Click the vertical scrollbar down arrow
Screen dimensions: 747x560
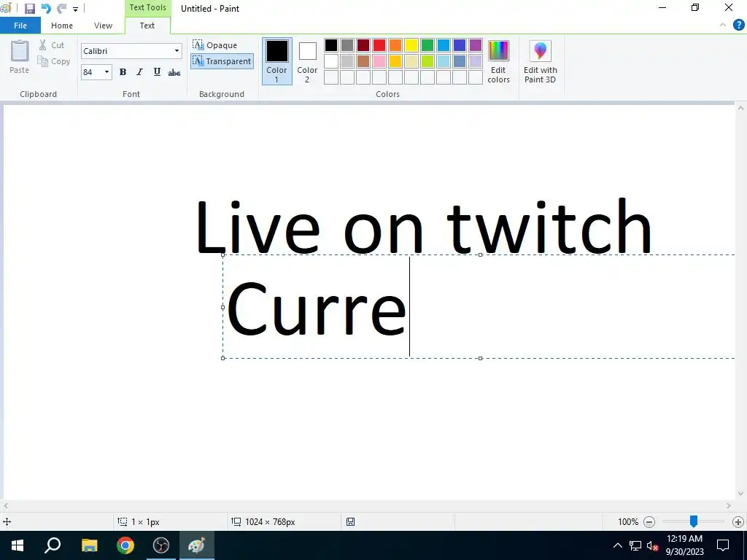click(x=740, y=494)
